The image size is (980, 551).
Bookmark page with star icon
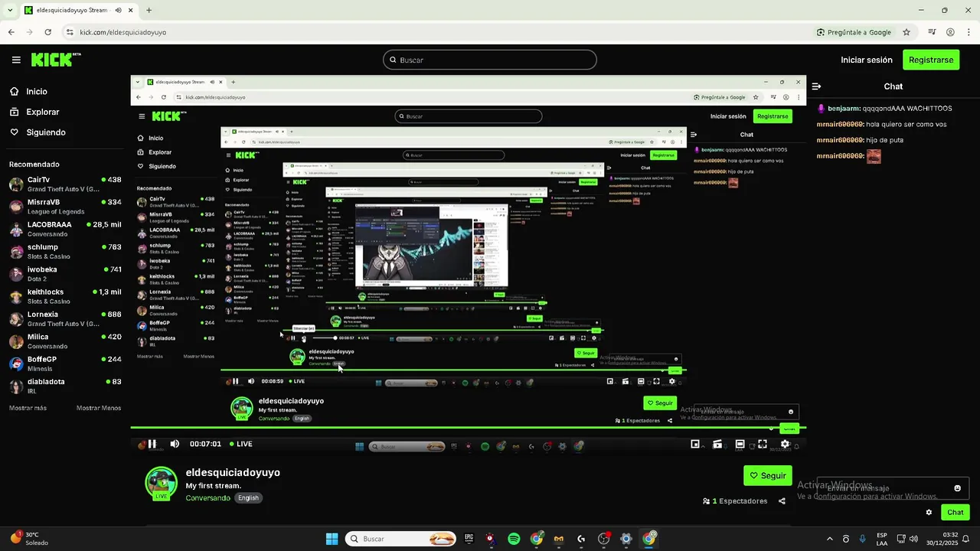906,32
